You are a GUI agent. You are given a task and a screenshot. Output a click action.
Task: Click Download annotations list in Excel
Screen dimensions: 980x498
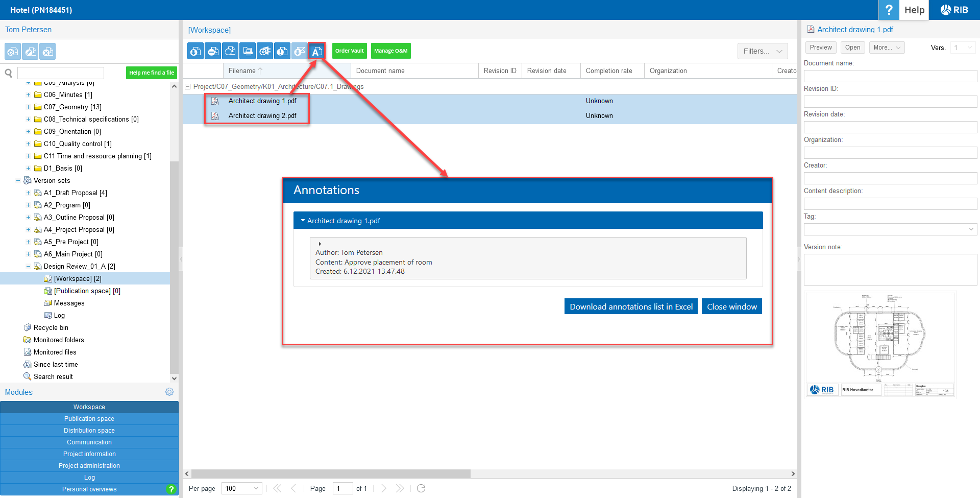[x=631, y=306]
